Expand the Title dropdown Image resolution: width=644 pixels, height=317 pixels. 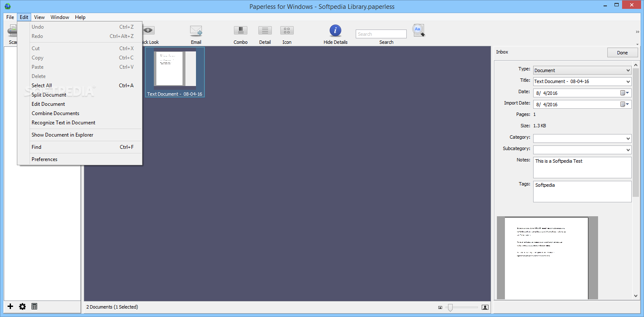[x=628, y=82]
